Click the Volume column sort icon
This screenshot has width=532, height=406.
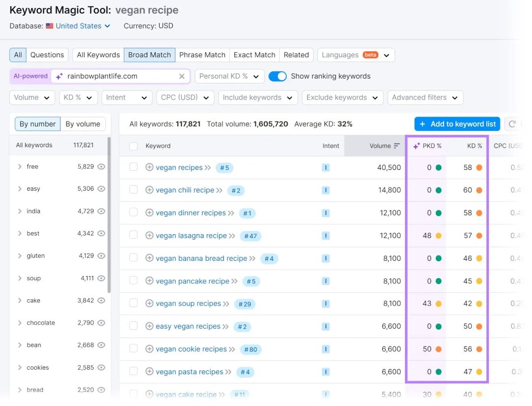tap(397, 146)
